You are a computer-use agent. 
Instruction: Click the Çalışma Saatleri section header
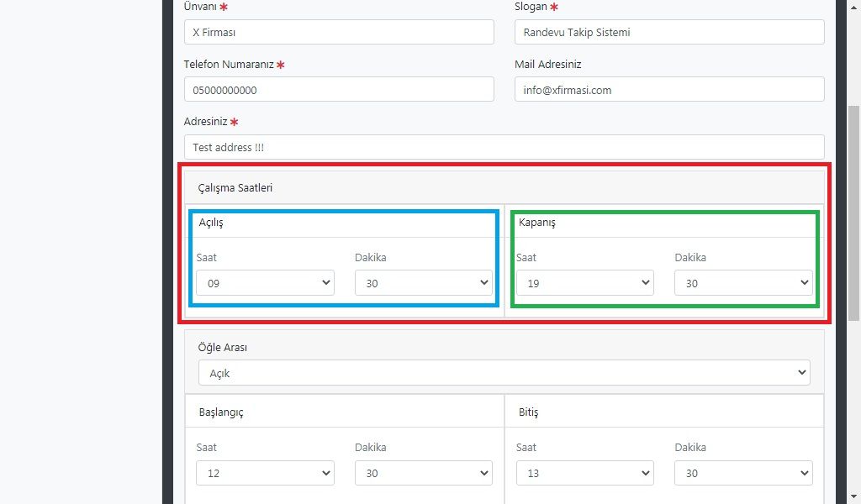tap(235, 187)
